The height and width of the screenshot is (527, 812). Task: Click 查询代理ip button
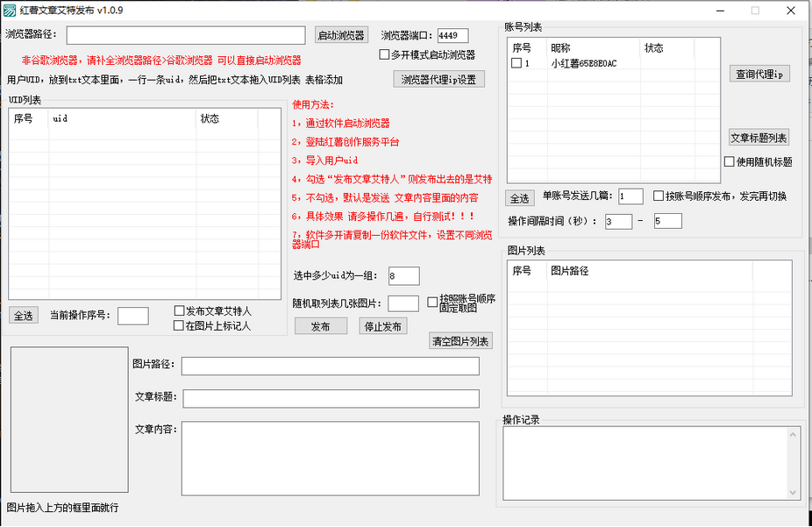(x=760, y=75)
